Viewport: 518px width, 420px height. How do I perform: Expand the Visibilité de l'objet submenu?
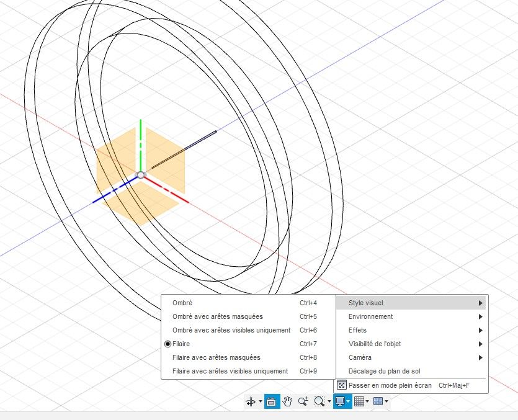point(411,344)
